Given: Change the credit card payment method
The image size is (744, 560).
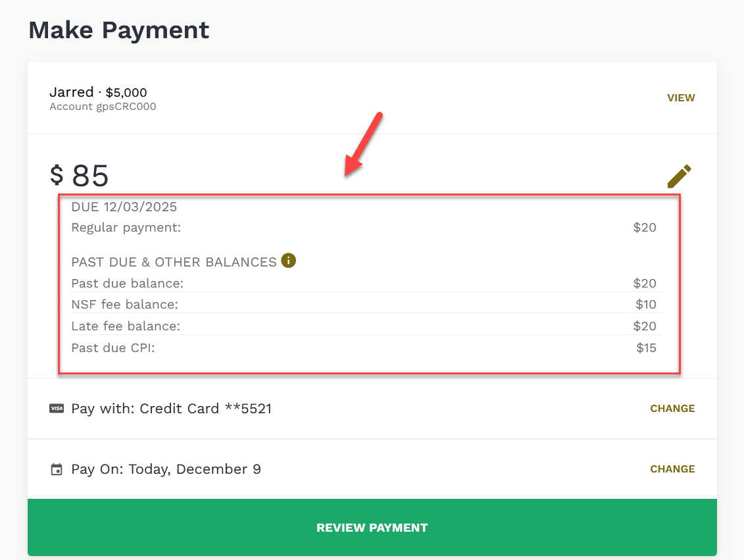Looking at the screenshot, I should pyautogui.click(x=672, y=409).
